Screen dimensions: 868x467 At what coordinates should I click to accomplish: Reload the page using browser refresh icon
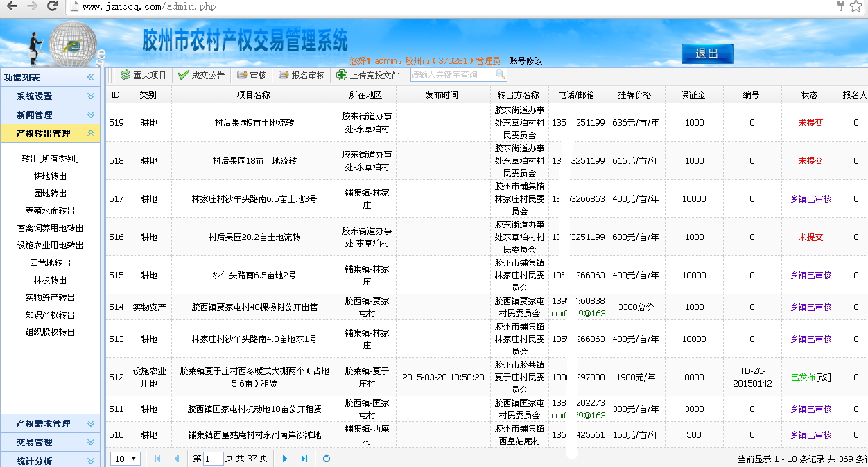(52, 6)
